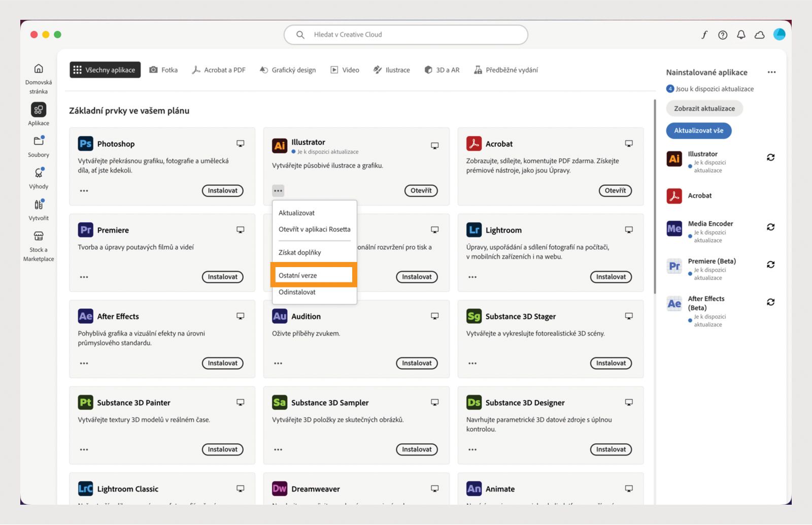Open more options on Substance 3D Stager card

coord(472,364)
